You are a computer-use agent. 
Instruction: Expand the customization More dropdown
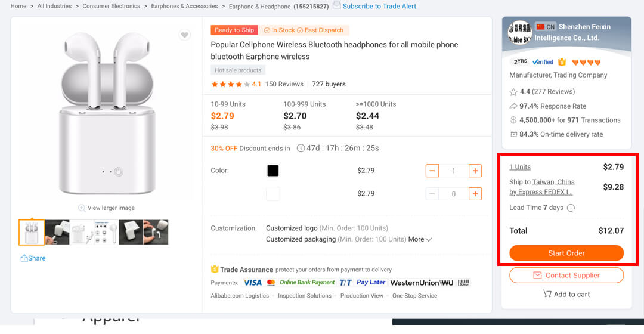click(420, 239)
